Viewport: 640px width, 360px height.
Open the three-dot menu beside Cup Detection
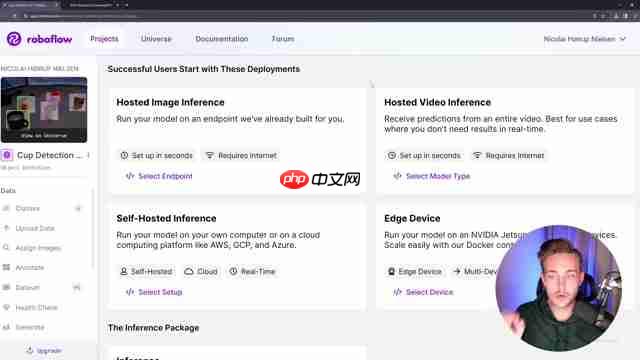(x=89, y=155)
